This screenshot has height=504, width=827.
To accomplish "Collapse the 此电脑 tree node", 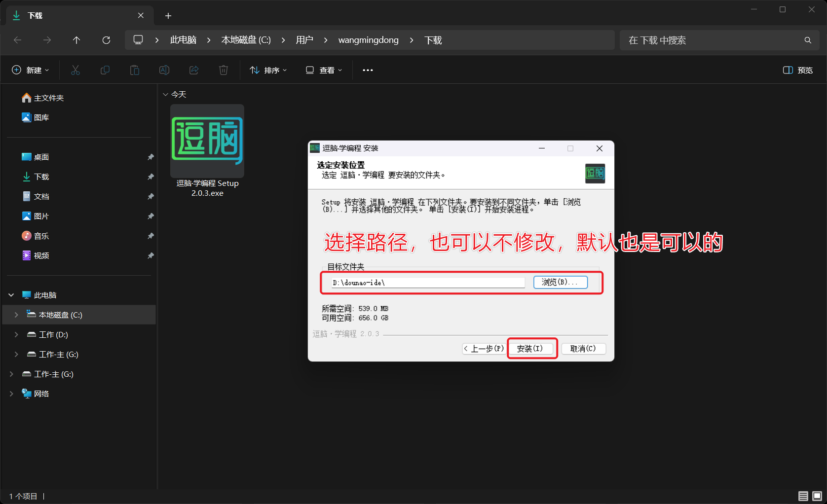I will coord(11,295).
